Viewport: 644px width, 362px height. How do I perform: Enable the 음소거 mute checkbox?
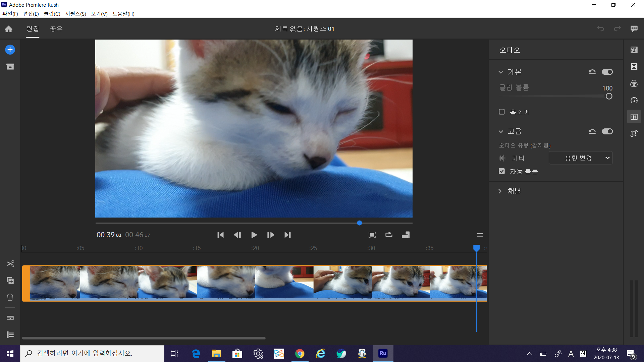tap(502, 112)
